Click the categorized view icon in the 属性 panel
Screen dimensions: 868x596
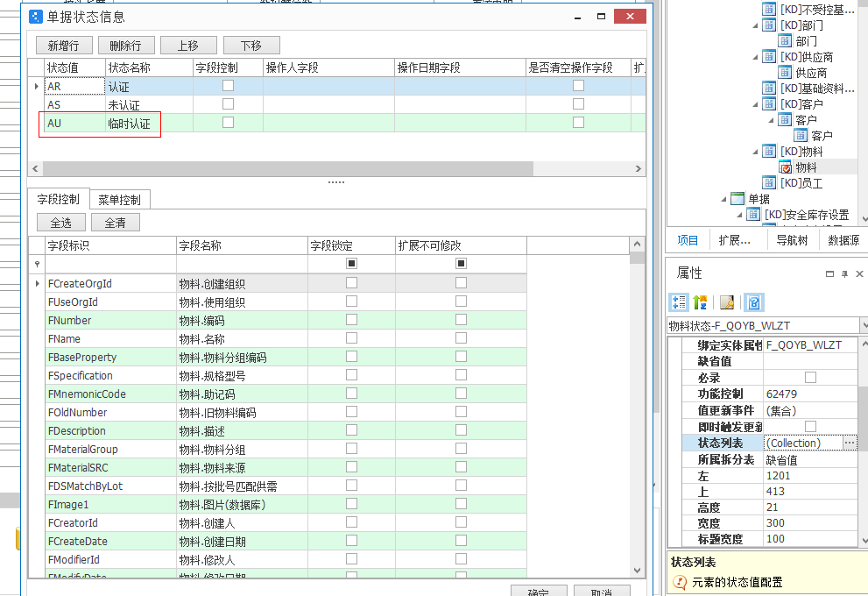[x=679, y=302]
